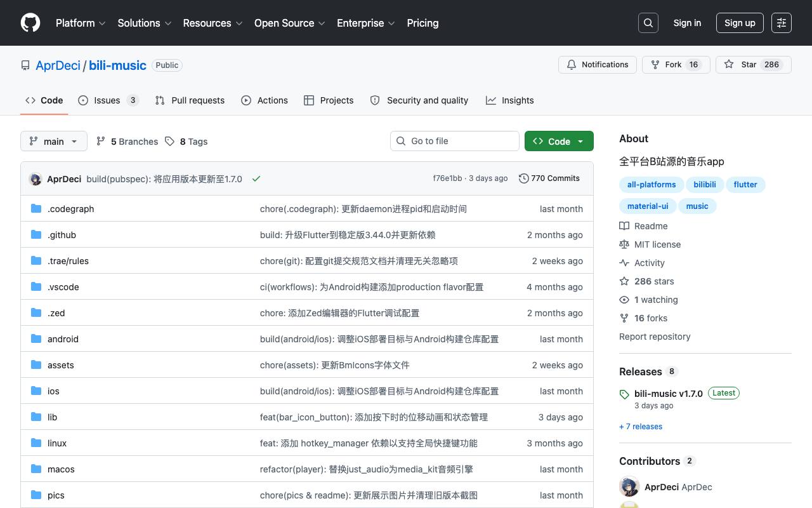Fork the repository with Fork button
This screenshot has width=812, height=508.
click(676, 65)
